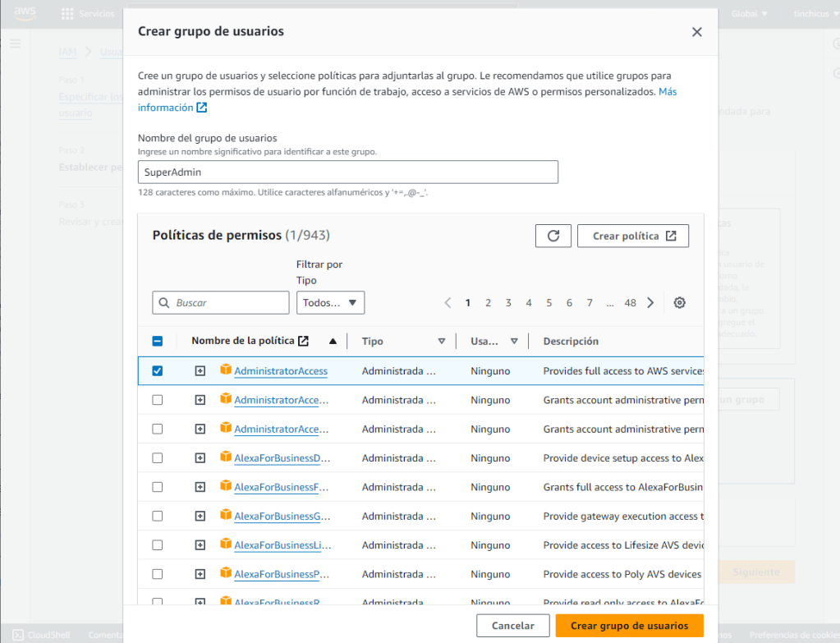This screenshot has height=643, width=840.
Task: Click the CloudShell icon in footer
Action: pos(16,635)
